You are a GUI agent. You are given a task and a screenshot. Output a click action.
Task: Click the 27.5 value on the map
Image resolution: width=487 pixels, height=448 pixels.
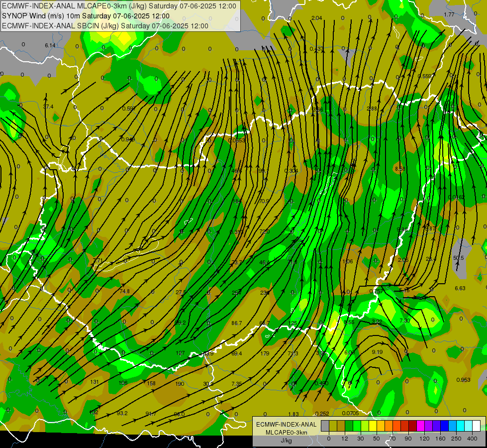pos(181,292)
